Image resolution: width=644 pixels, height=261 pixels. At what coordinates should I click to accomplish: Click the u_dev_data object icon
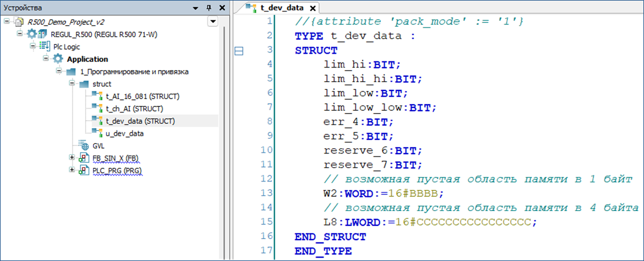tap(97, 133)
